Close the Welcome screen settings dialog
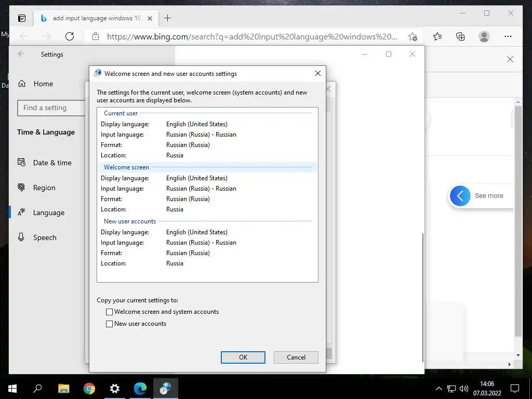Screen dimensions: 532x399 click(x=318, y=73)
